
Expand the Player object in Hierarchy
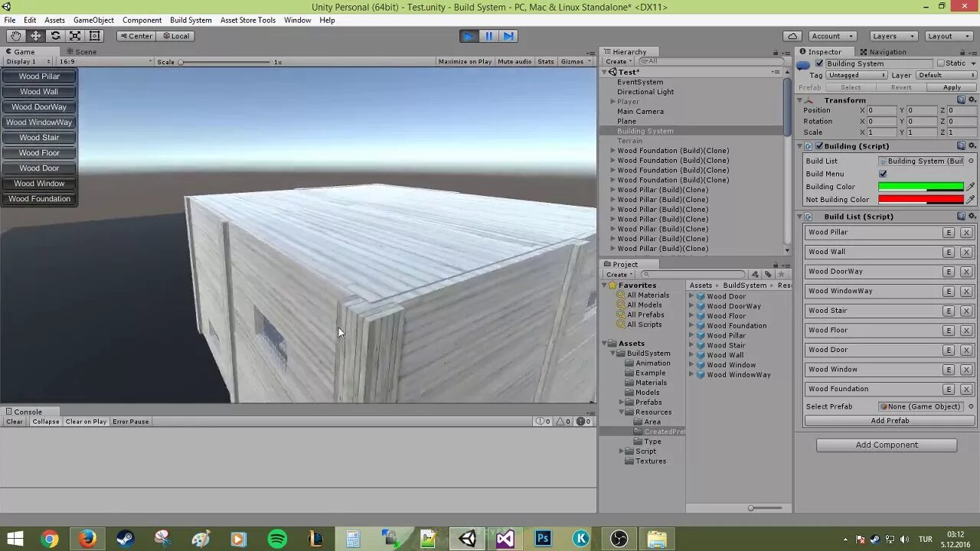point(612,102)
